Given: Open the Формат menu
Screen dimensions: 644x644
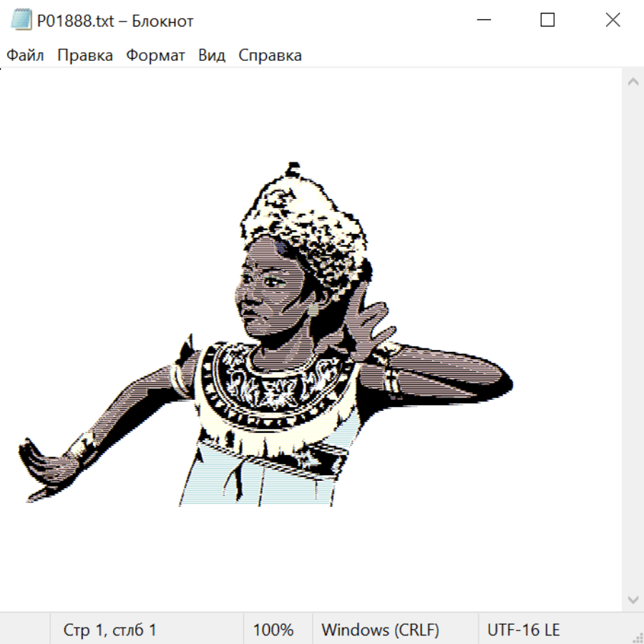Looking at the screenshot, I should pos(155,56).
